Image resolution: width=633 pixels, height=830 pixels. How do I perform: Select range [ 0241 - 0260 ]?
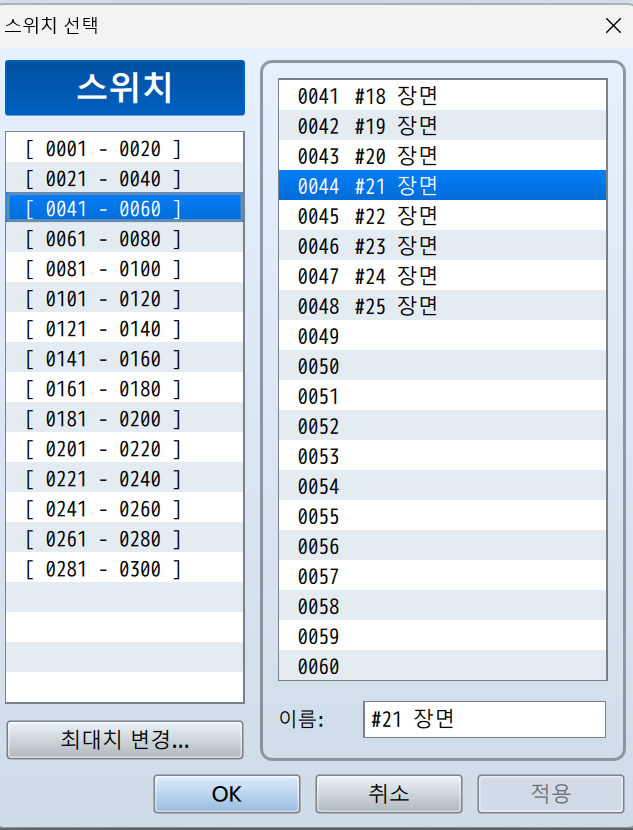[x=125, y=509]
